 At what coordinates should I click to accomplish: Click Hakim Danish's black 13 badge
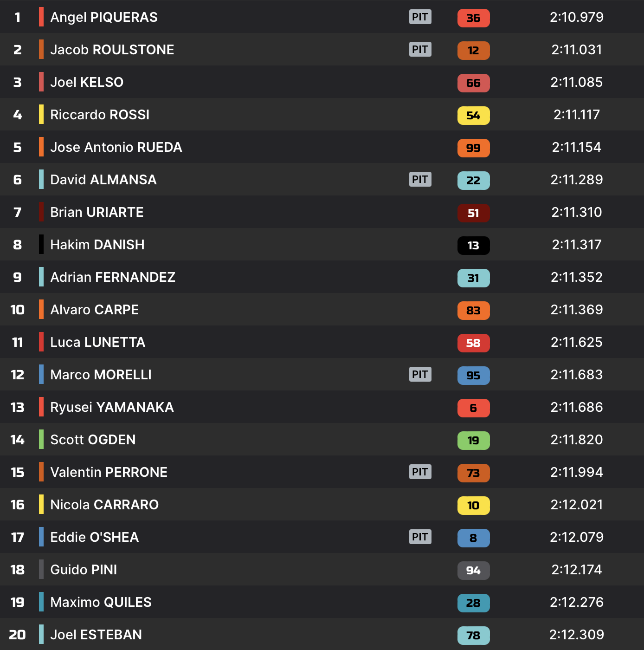coord(473,246)
